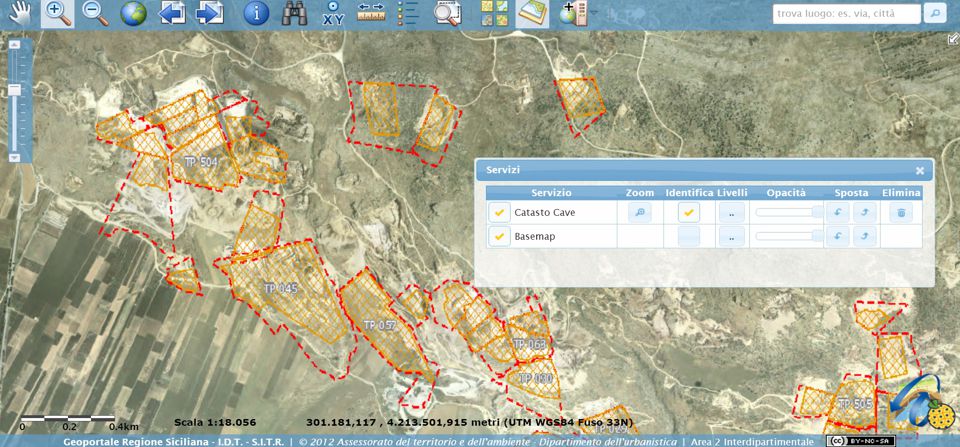
Task: Activate the zoom in magnifier tool
Action: coord(57,14)
